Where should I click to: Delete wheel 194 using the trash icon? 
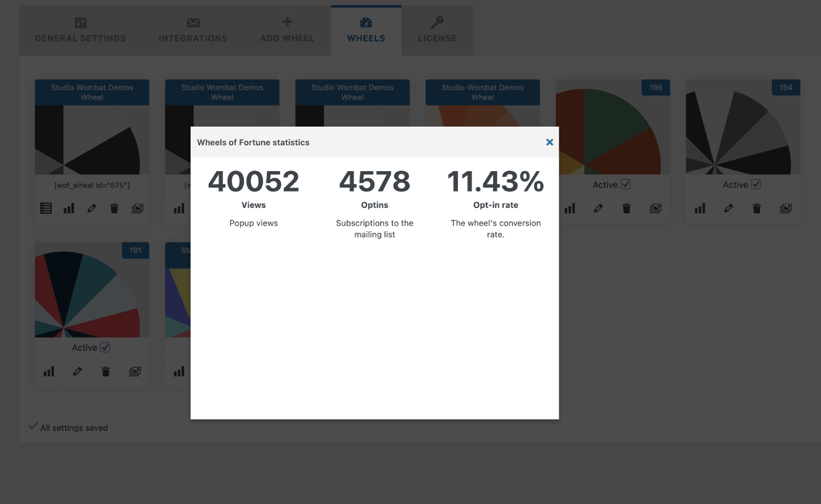(756, 208)
